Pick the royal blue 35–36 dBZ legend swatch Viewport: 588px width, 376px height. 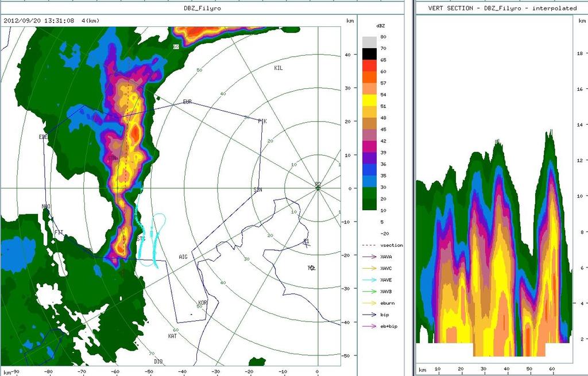pos(369,170)
